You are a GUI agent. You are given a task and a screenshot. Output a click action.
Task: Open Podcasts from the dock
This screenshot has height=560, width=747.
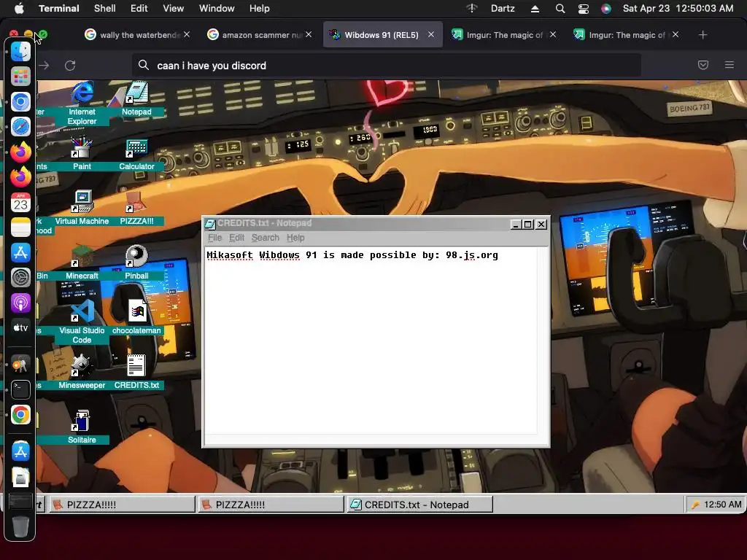coord(20,303)
